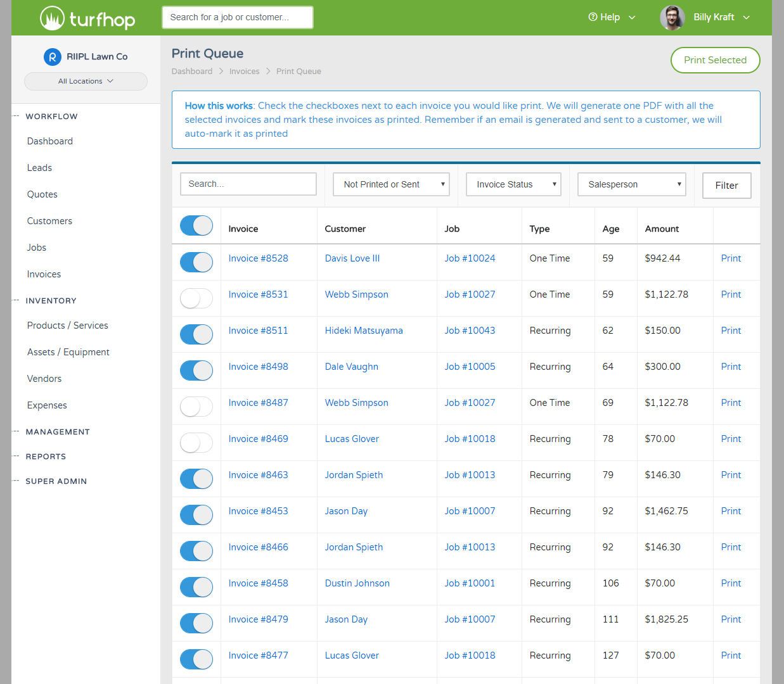Click the invoice table Search field
The image size is (784, 684).
coord(248,184)
